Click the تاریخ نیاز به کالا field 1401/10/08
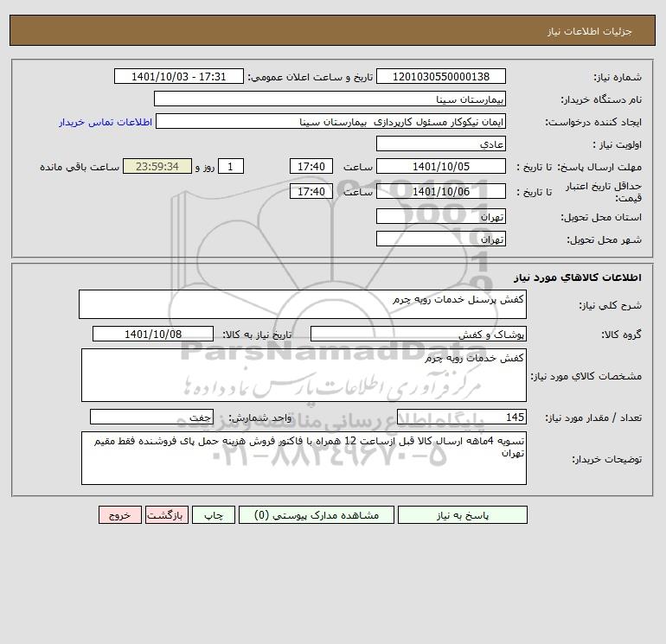This screenshot has width=666, height=644. 153,334
